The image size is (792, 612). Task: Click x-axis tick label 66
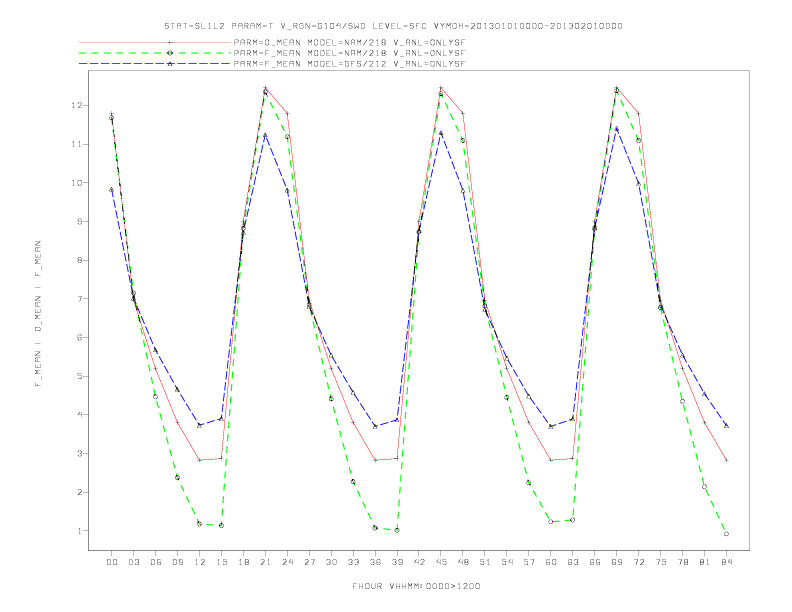point(595,562)
